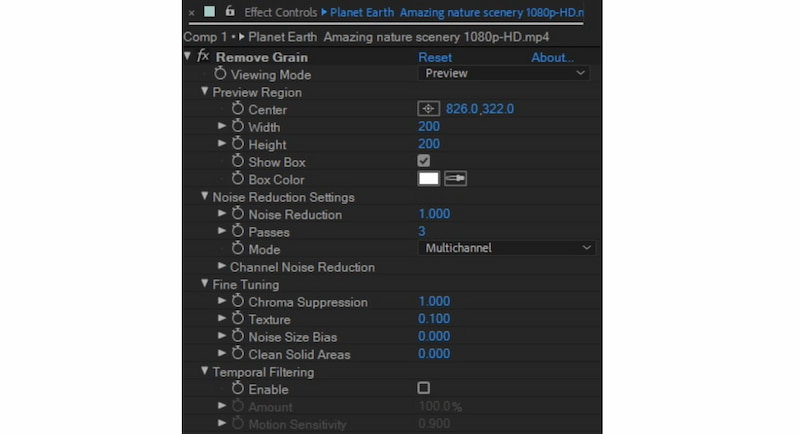Viewport: 800px width, 434px height.
Task: Pick Box Color with the eyedropper
Action: 455,178
